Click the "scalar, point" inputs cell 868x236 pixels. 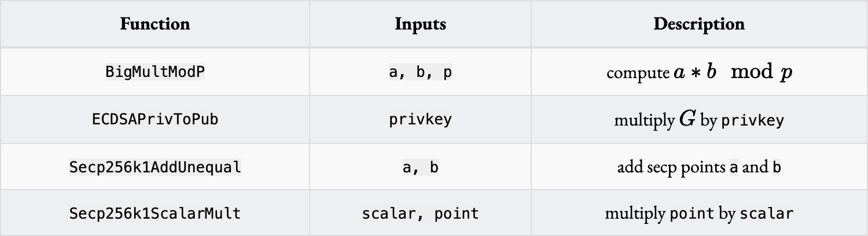(420, 213)
